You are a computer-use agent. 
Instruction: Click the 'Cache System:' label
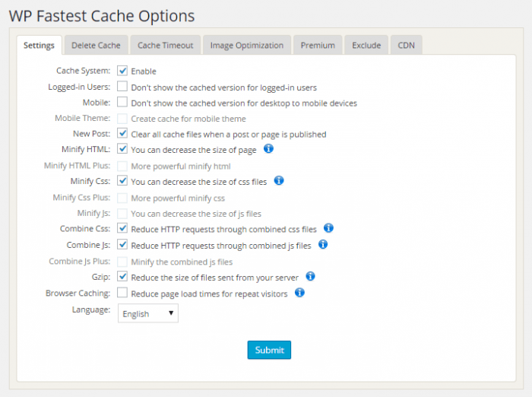click(83, 71)
